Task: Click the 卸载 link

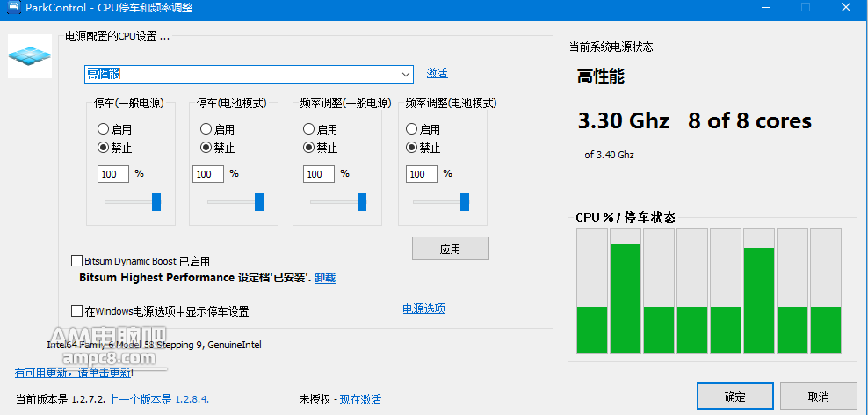Action: click(x=325, y=278)
